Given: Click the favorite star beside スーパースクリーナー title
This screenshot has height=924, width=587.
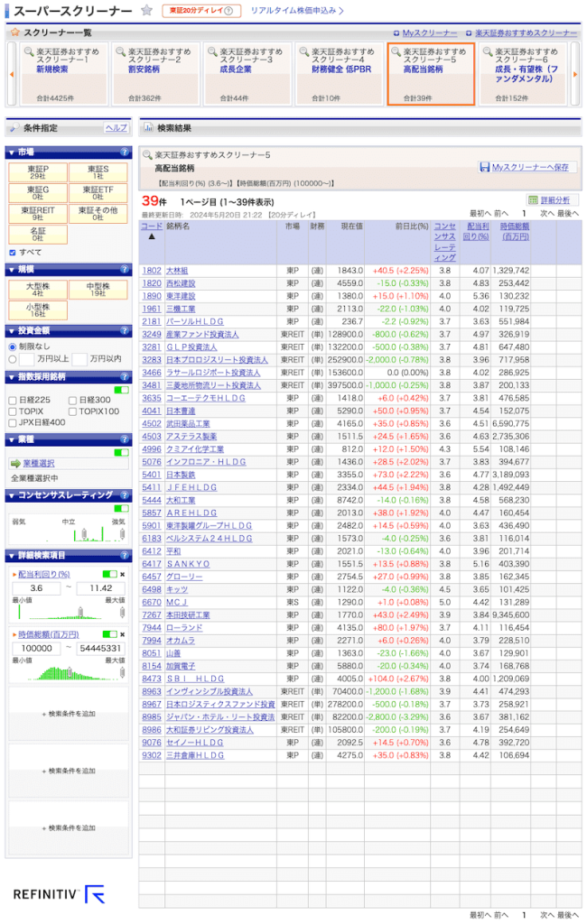Looking at the screenshot, I should point(147,11).
